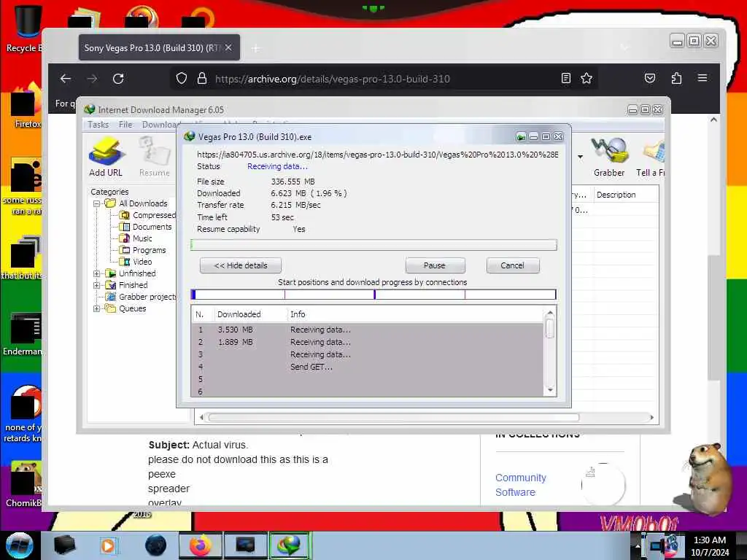
Task: Click the site padlock icon
Action: (x=202, y=79)
